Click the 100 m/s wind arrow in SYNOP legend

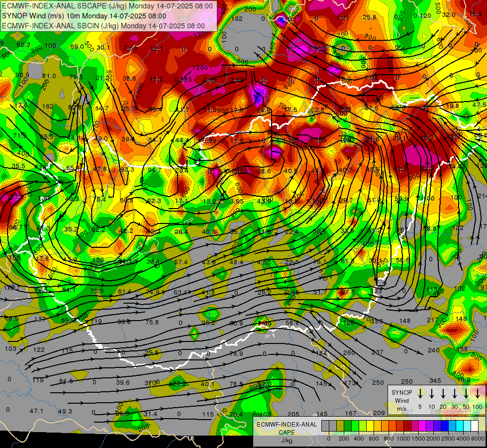pos(478,394)
